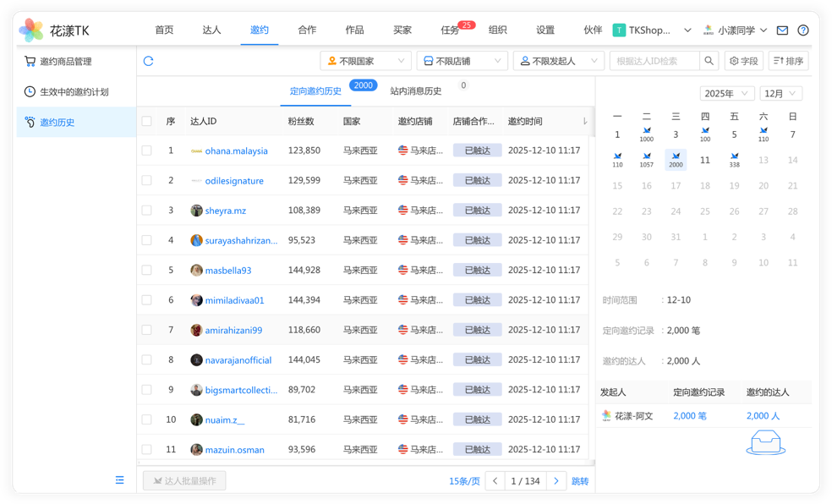Collapse the sidebar with the menu icon

point(119,480)
